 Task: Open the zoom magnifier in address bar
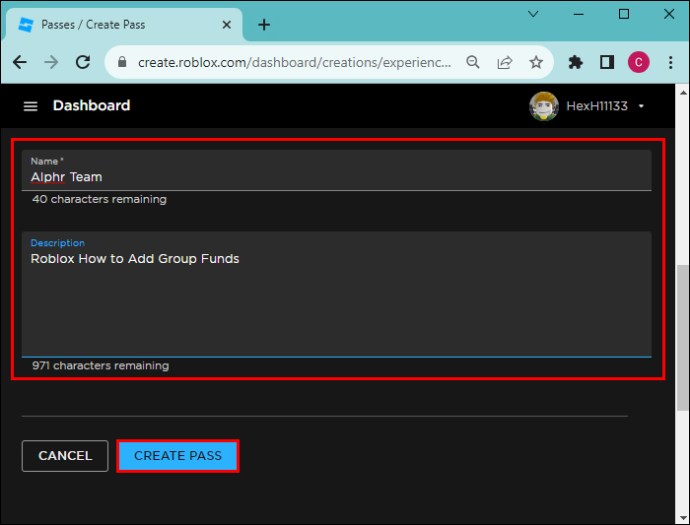click(x=473, y=62)
